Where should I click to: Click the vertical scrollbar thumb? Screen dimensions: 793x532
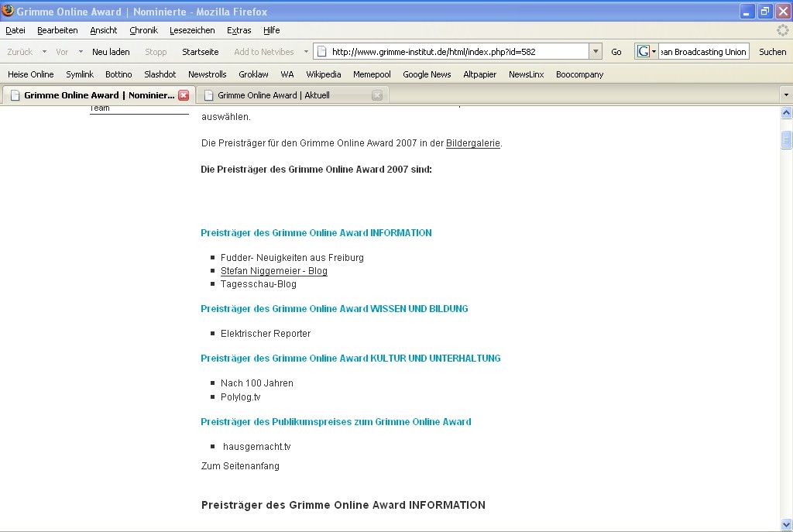(786, 140)
